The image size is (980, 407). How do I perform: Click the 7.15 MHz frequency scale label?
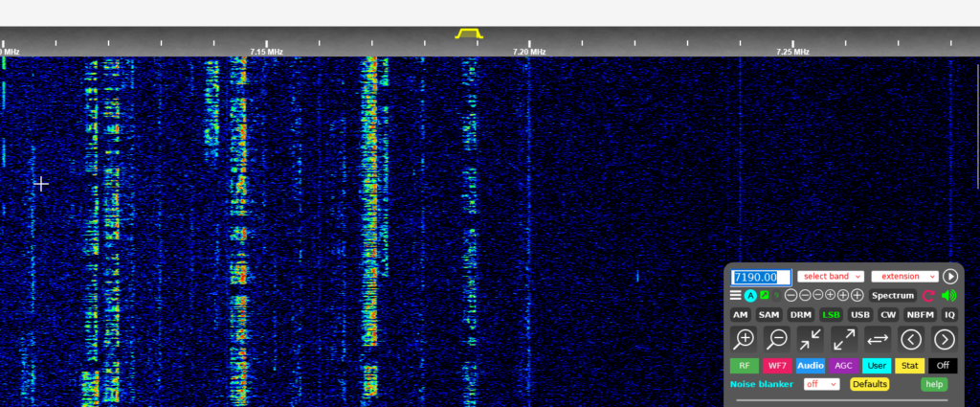coord(266,52)
